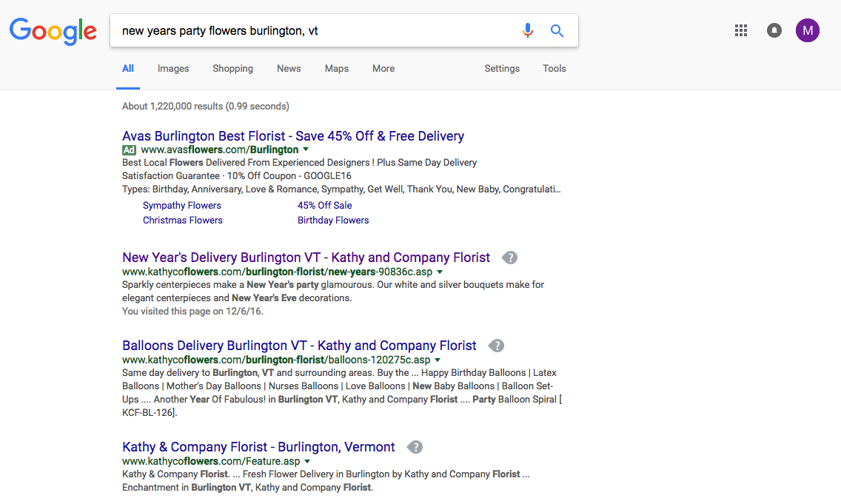Start voice search with microphone icon
The width and height of the screenshot is (841, 504).
click(527, 30)
